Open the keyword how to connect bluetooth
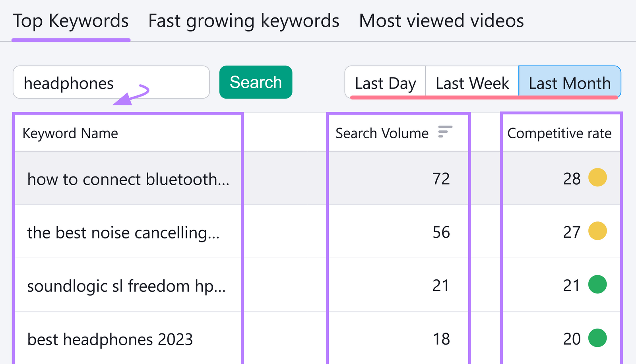The width and height of the screenshot is (636, 364). pos(128,179)
